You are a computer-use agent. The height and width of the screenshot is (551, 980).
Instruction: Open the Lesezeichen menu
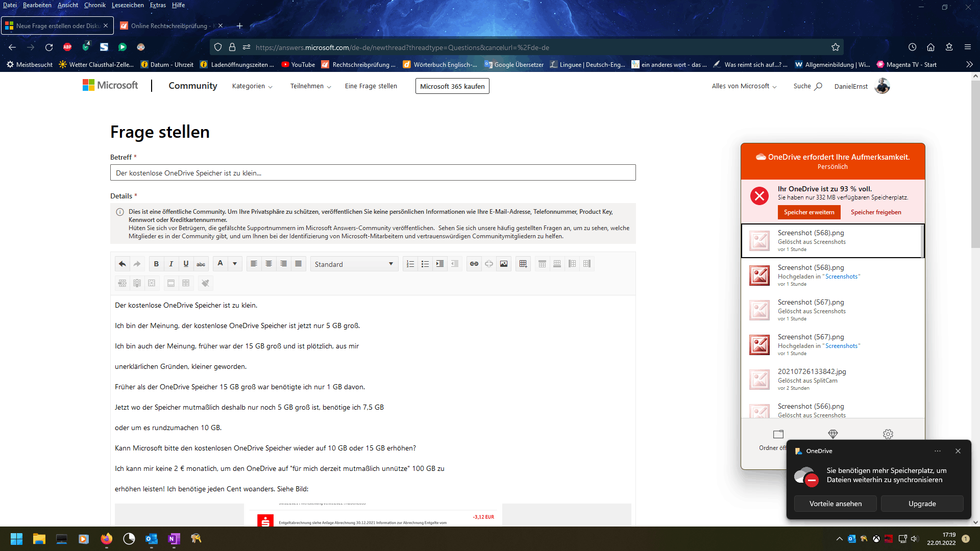pyautogui.click(x=128, y=5)
